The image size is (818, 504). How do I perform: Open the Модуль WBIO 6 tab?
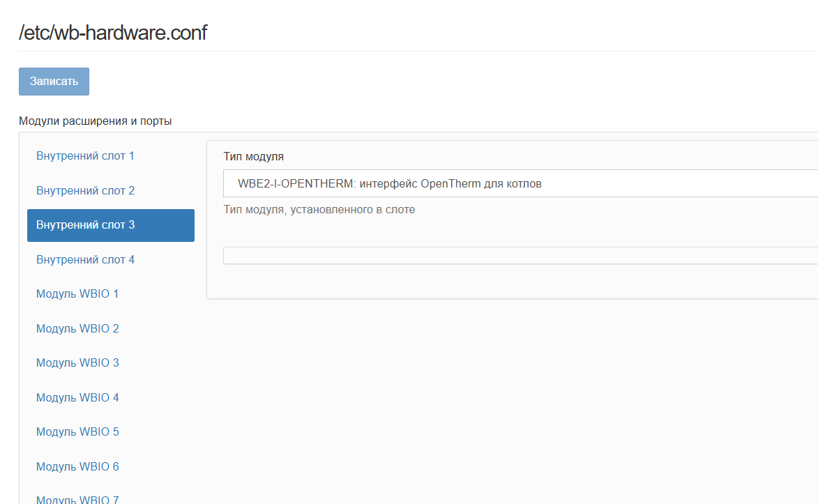pos(77,466)
